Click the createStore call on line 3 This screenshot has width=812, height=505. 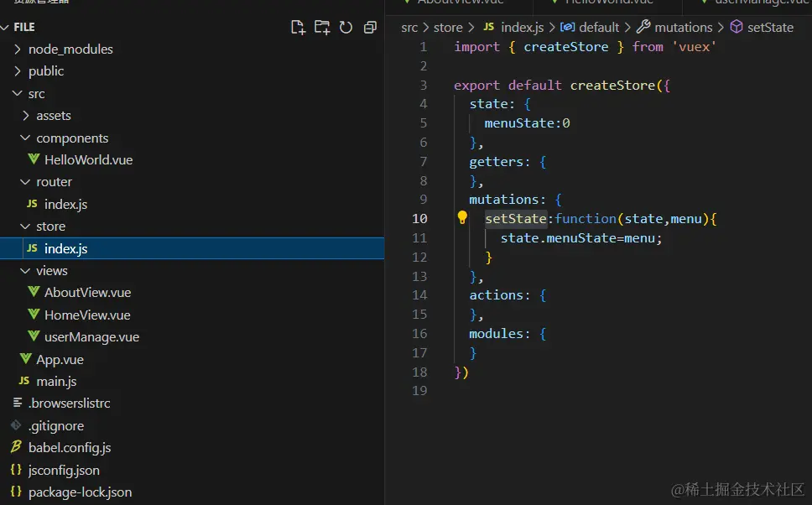[612, 85]
